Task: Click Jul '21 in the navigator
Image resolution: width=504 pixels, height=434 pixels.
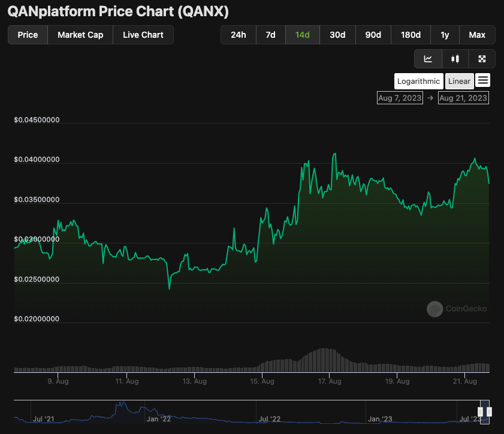Action: pos(43,419)
